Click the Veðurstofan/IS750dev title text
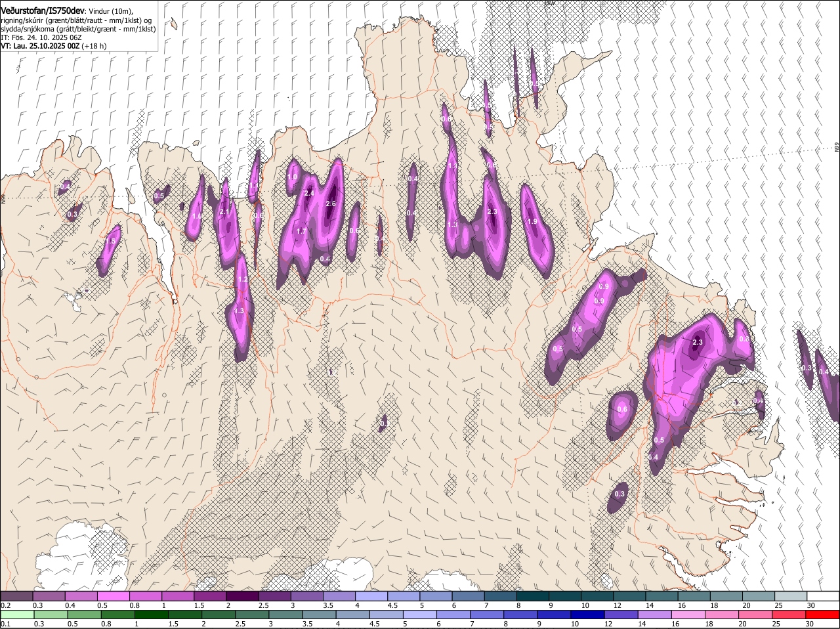 [43, 11]
